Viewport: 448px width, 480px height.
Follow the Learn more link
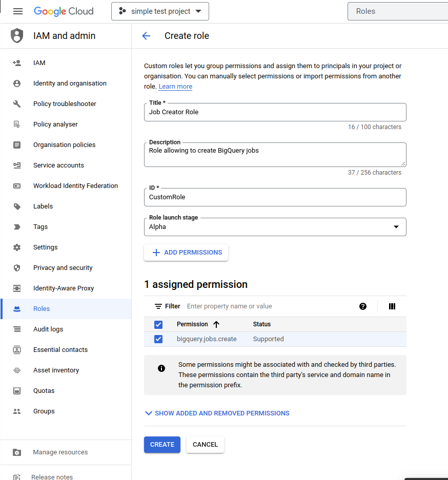point(175,87)
